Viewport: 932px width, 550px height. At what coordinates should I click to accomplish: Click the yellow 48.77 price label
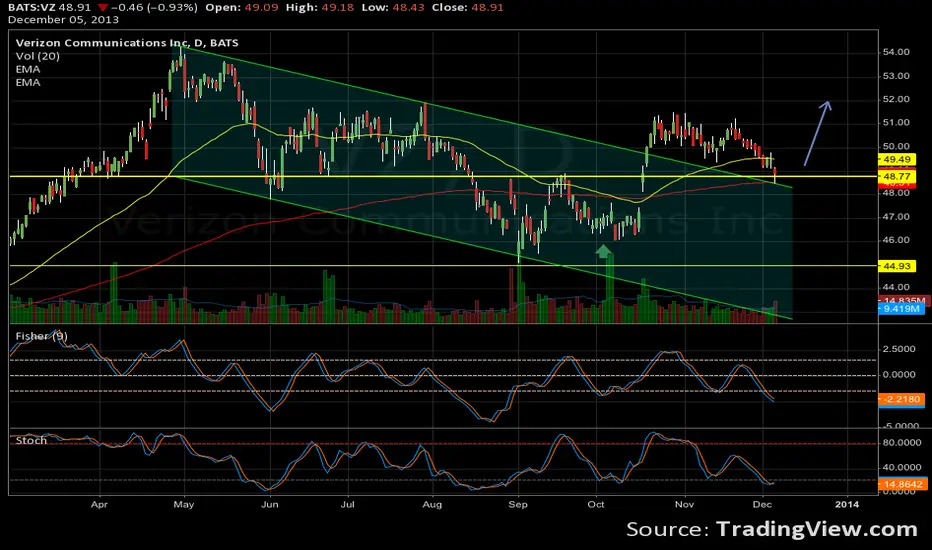pos(897,176)
